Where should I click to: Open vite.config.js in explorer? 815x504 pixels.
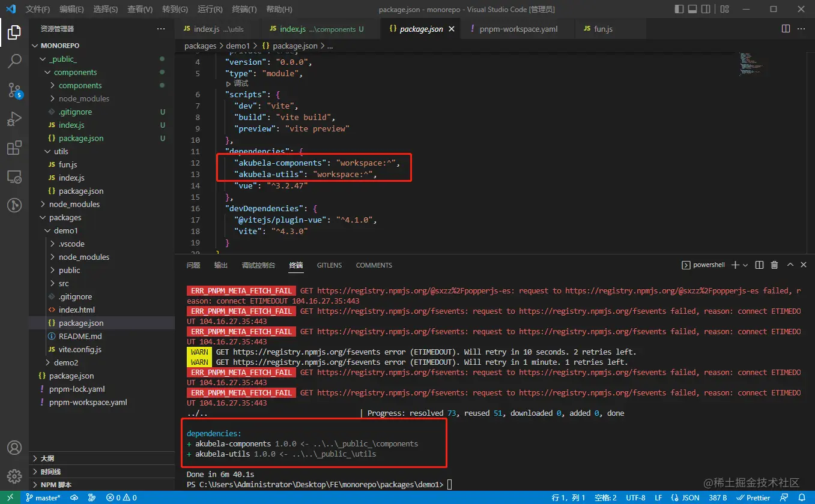point(80,349)
